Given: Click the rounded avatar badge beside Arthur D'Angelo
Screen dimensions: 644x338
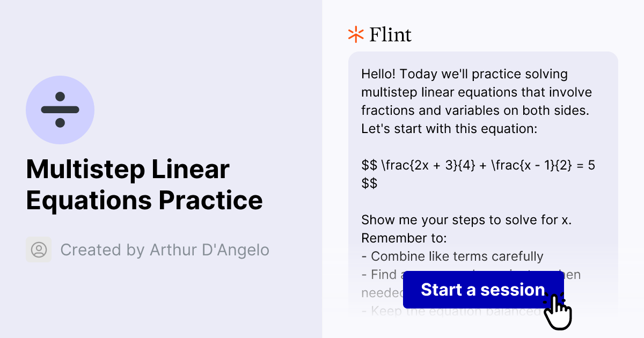Looking at the screenshot, I should pos(38,249).
